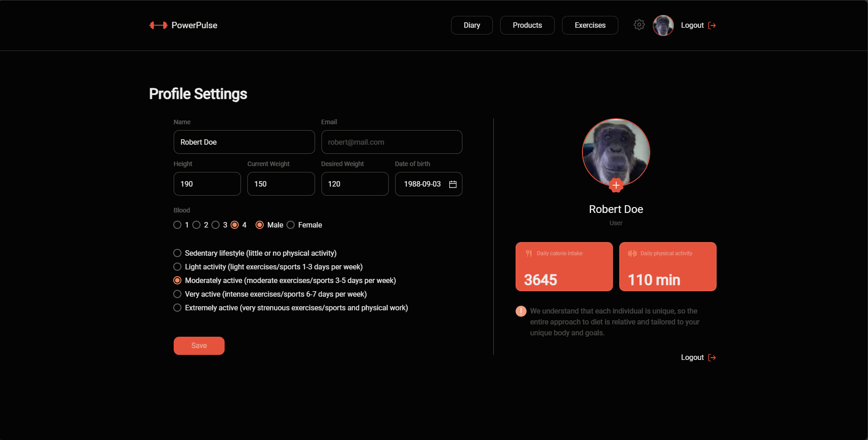Viewport: 868px width, 440px height.
Task: Click the Save button
Action: [199, 346]
